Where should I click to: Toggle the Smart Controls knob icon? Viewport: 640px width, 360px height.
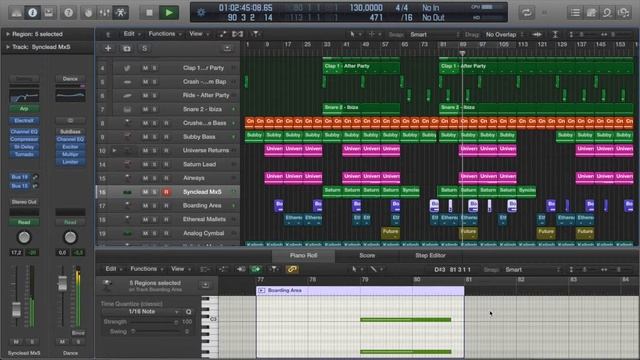tap(88, 13)
